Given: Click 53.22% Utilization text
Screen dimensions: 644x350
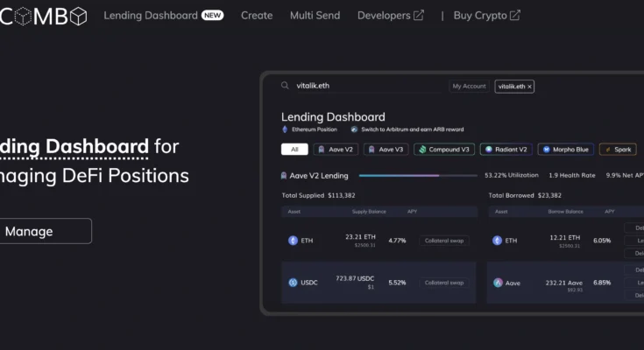Looking at the screenshot, I should pos(512,175).
